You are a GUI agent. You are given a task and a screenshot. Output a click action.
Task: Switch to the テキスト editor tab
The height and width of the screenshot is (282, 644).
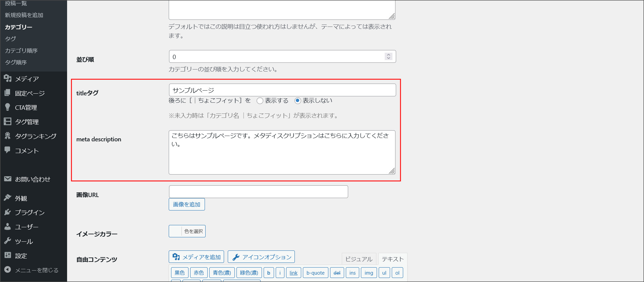[x=393, y=259]
